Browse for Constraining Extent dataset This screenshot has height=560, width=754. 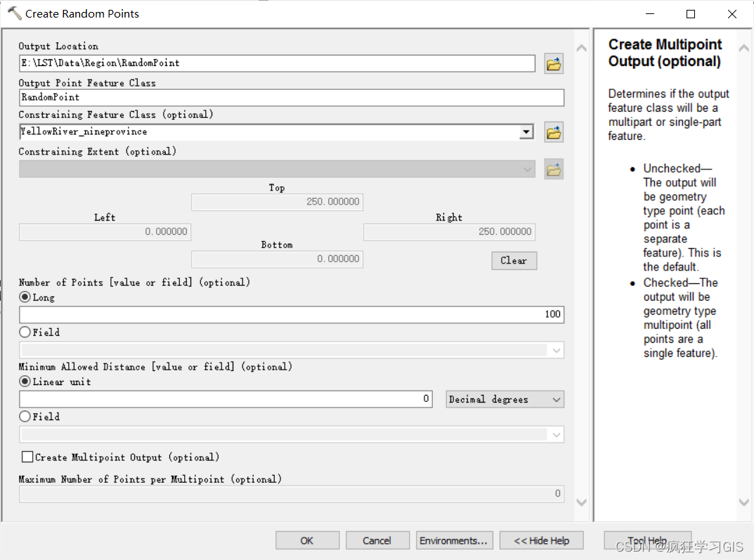554,169
